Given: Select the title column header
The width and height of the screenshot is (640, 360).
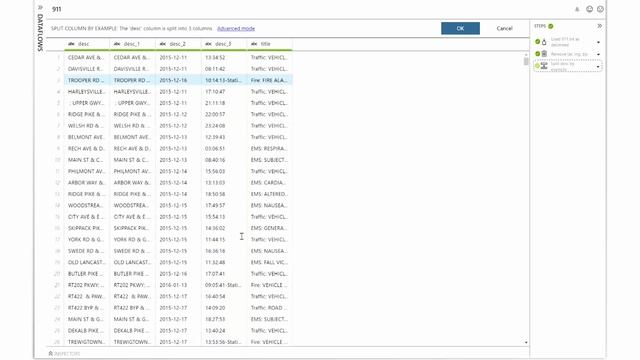Looking at the screenshot, I should click(269, 44).
